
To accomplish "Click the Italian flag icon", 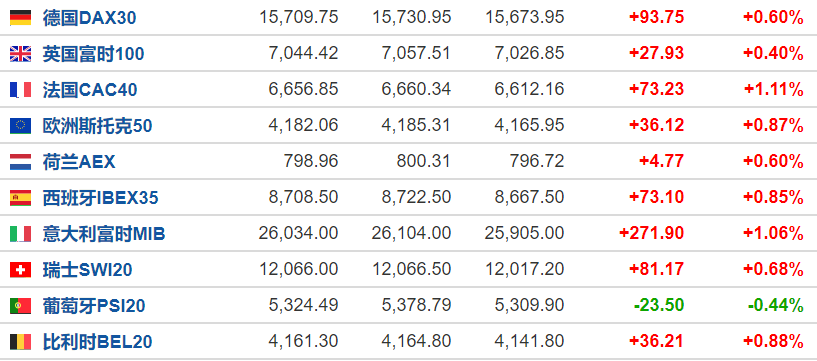I will pyautogui.click(x=20, y=233).
